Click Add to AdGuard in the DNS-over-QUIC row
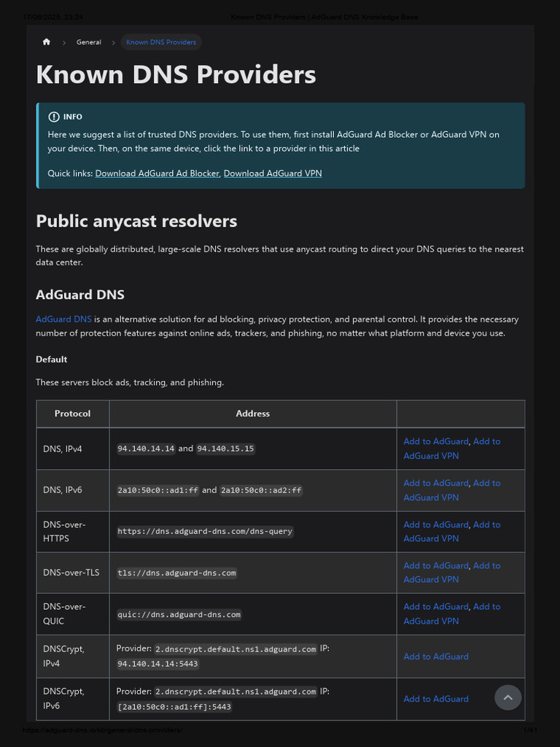 click(x=436, y=606)
